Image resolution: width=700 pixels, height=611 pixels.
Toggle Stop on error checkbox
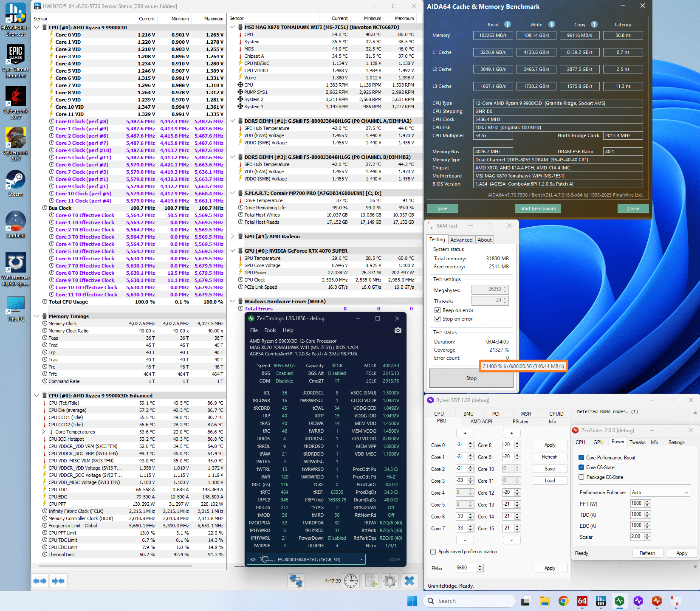click(x=437, y=319)
